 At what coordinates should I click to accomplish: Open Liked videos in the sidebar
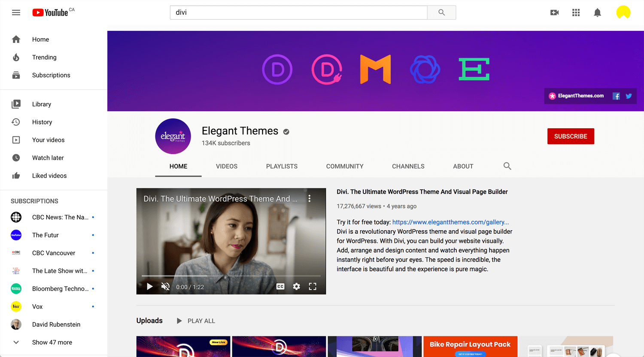[x=54, y=176]
